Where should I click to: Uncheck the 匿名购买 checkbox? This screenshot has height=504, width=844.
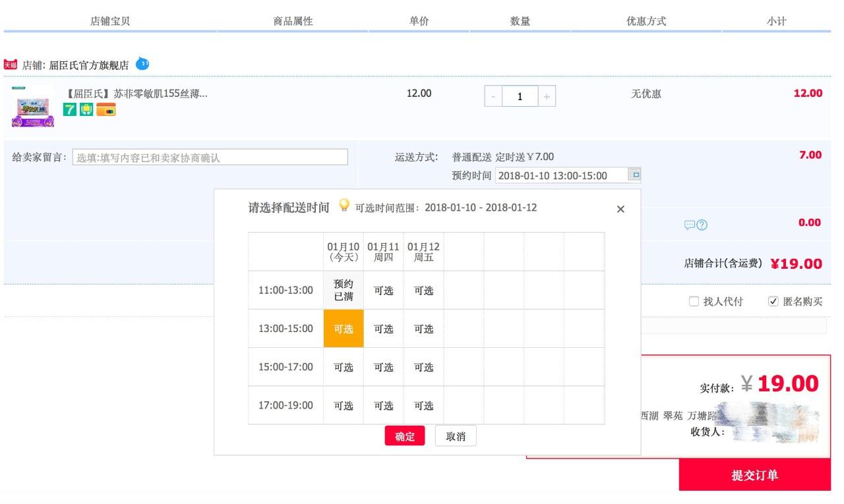pyautogui.click(x=773, y=301)
